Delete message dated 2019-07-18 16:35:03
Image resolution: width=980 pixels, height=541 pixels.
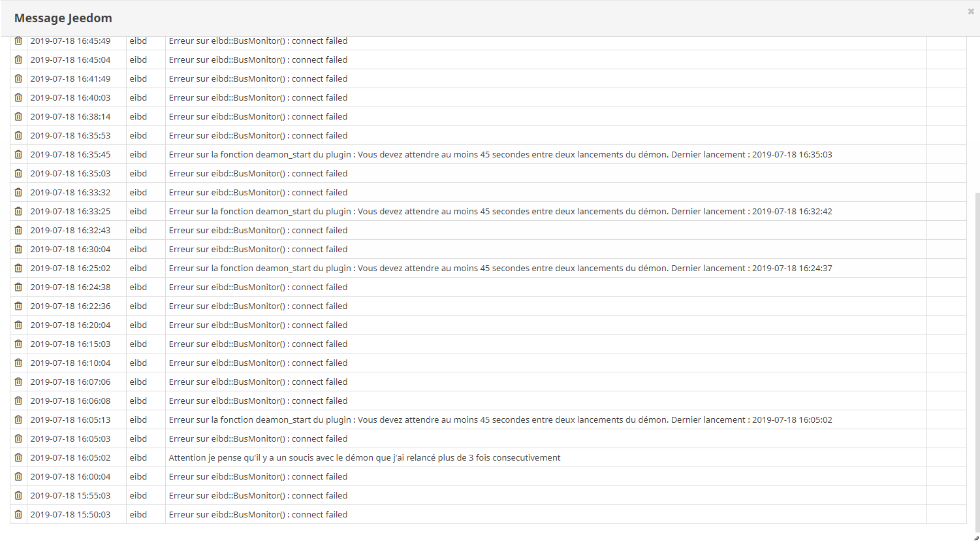pos(18,173)
